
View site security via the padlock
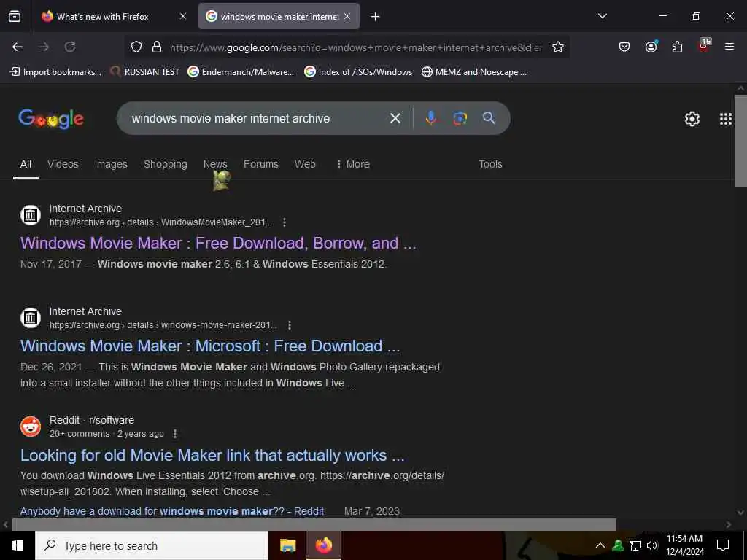pyautogui.click(x=157, y=47)
